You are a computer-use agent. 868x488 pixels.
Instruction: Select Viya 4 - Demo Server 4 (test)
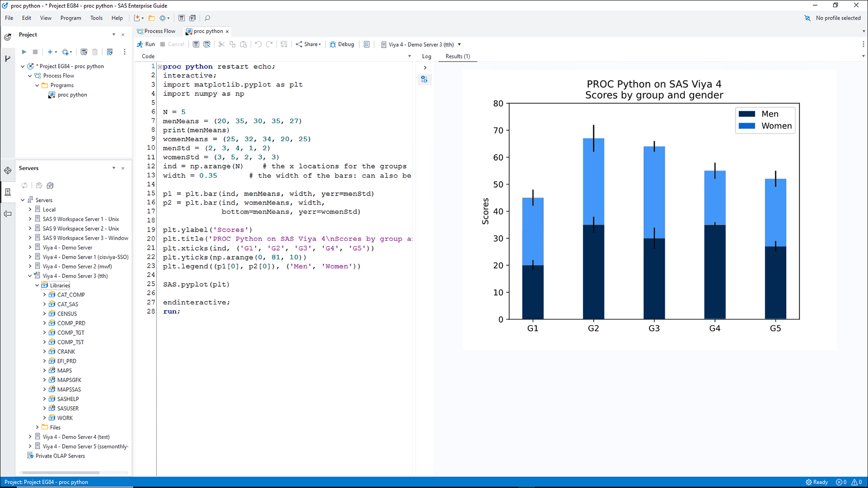76,437
